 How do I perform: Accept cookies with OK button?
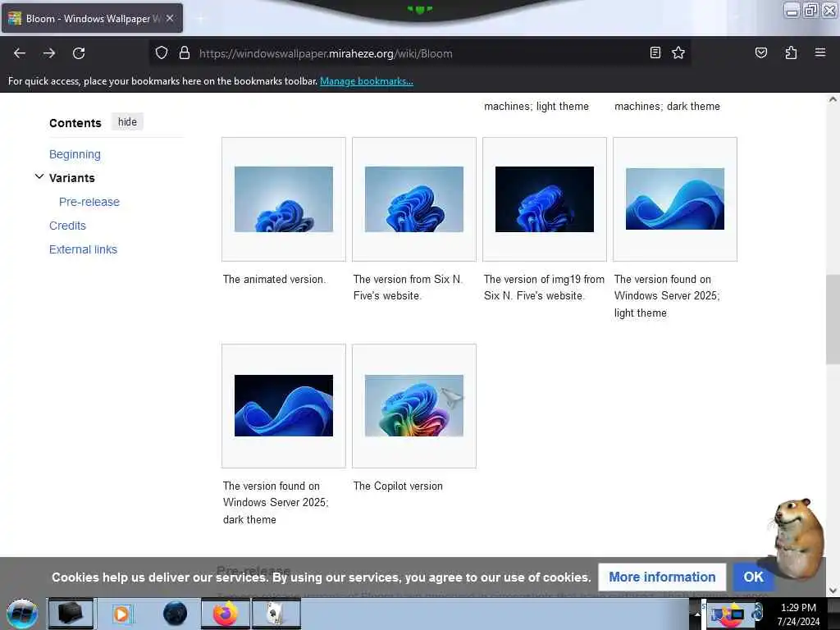753,577
